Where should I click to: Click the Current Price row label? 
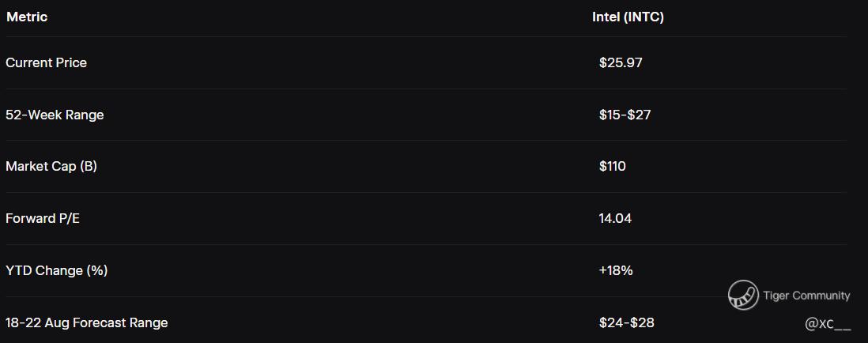tap(46, 62)
